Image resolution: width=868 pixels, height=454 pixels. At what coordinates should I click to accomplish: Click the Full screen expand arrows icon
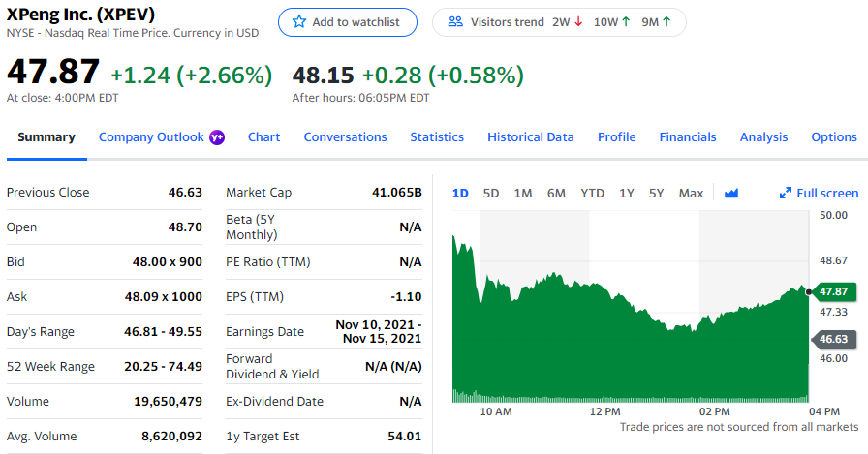point(785,193)
